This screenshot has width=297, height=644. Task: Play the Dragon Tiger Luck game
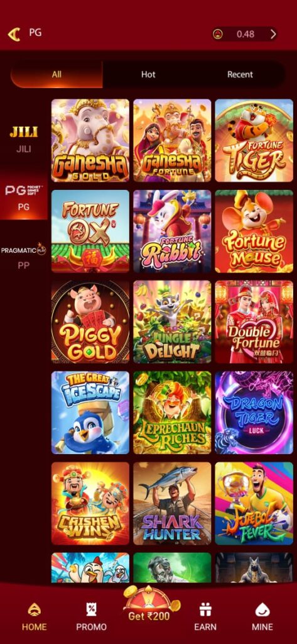254,413
